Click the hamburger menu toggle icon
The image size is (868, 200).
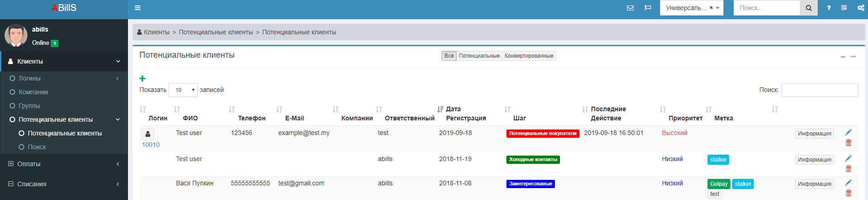click(x=138, y=8)
